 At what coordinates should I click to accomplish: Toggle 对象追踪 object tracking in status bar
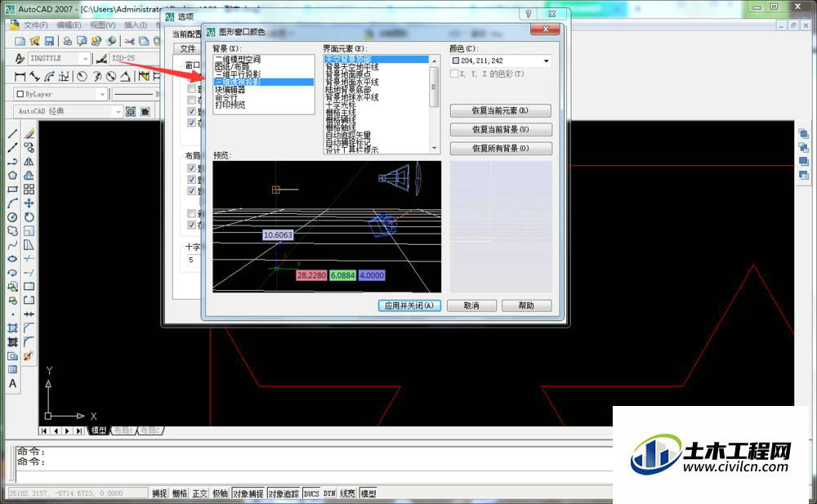[x=283, y=493]
